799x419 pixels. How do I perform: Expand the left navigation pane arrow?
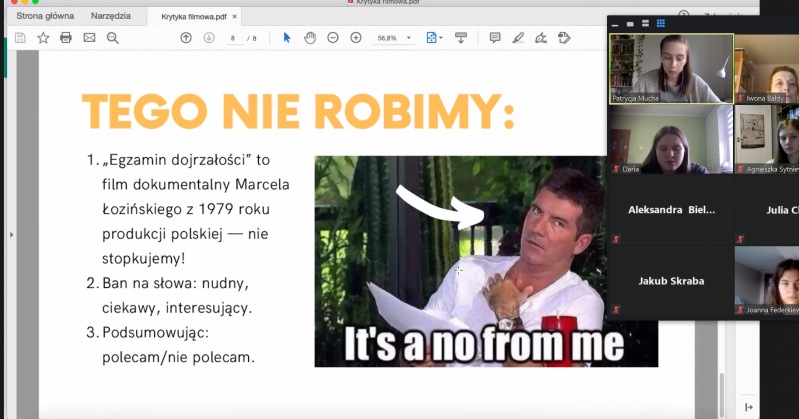point(11,235)
